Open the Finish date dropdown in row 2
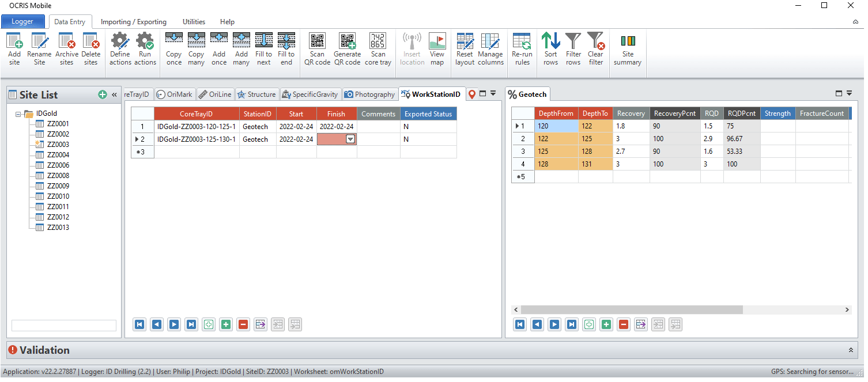 [350, 139]
